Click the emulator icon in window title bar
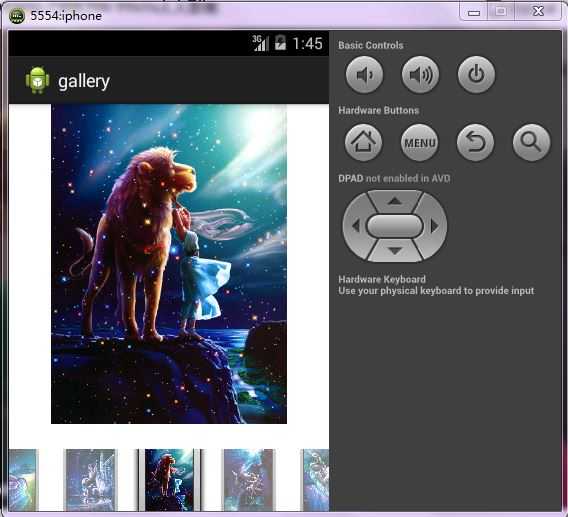This screenshot has height=517, width=568. pyautogui.click(x=16, y=16)
